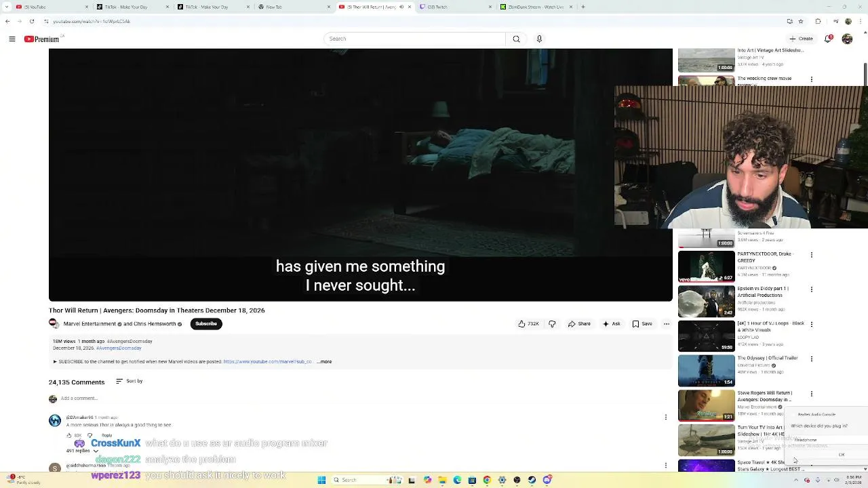Open the PARTYNEXTDOOR, Drake GREEDY thumbnail

[x=707, y=266]
